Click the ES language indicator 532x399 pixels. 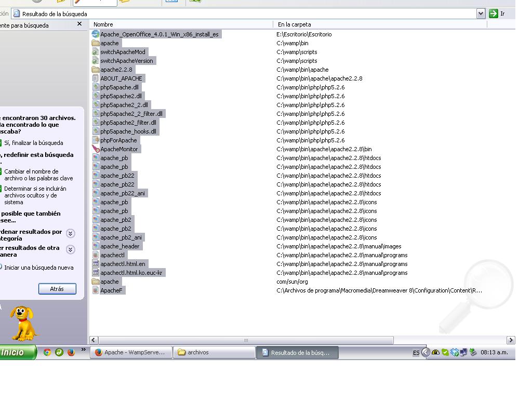[416, 353]
